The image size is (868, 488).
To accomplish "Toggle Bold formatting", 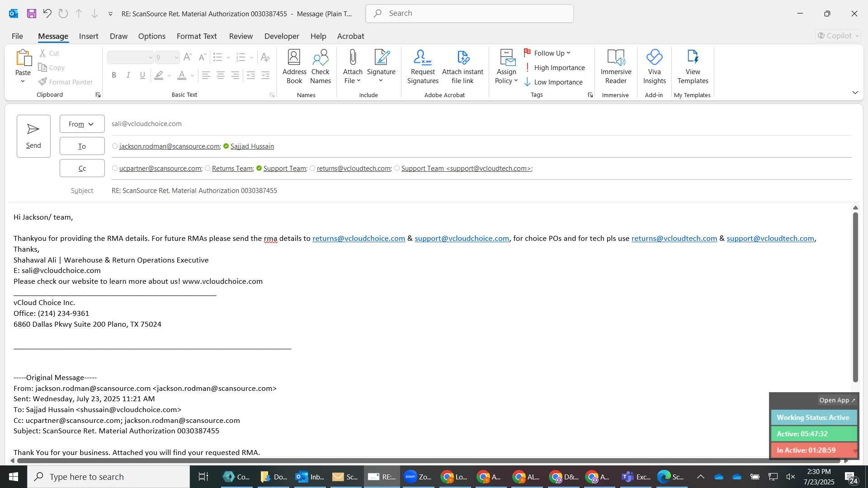I will pos(114,75).
